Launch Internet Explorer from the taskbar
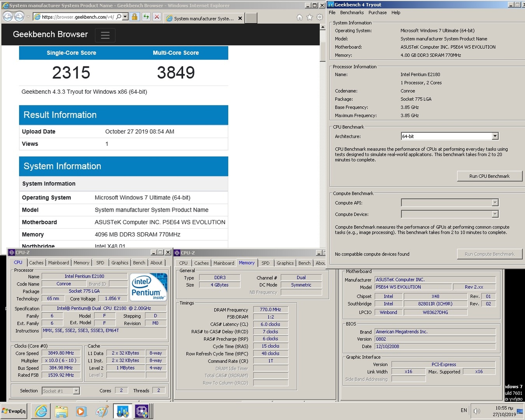Viewport: 525px width, 420px height. [41, 411]
